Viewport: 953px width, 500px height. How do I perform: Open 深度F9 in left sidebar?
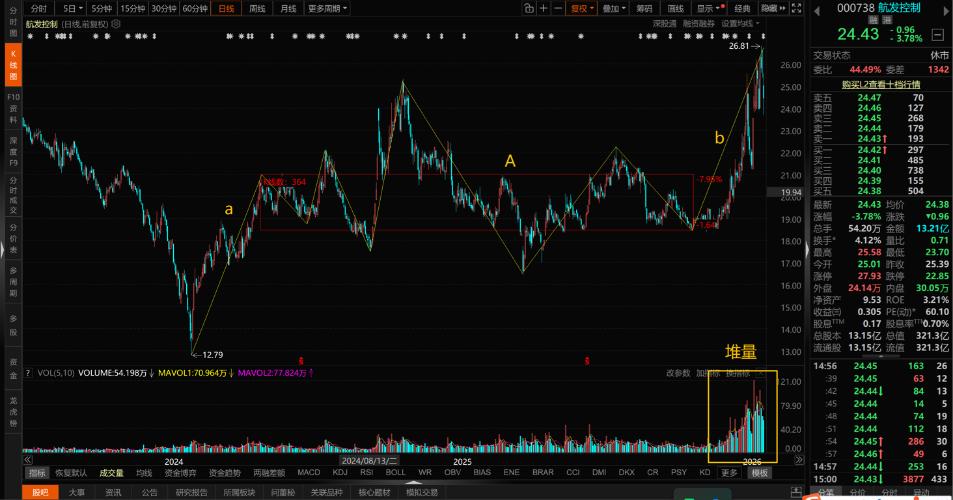click(x=13, y=151)
